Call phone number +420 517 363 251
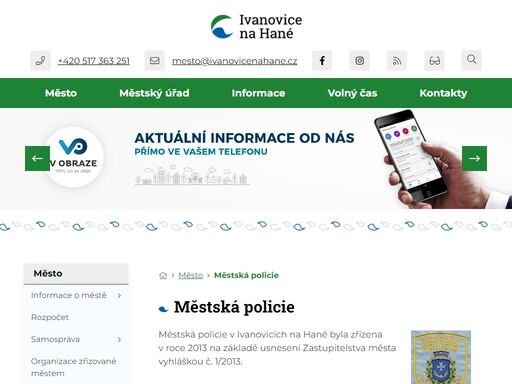The width and height of the screenshot is (512, 384). (94, 61)
